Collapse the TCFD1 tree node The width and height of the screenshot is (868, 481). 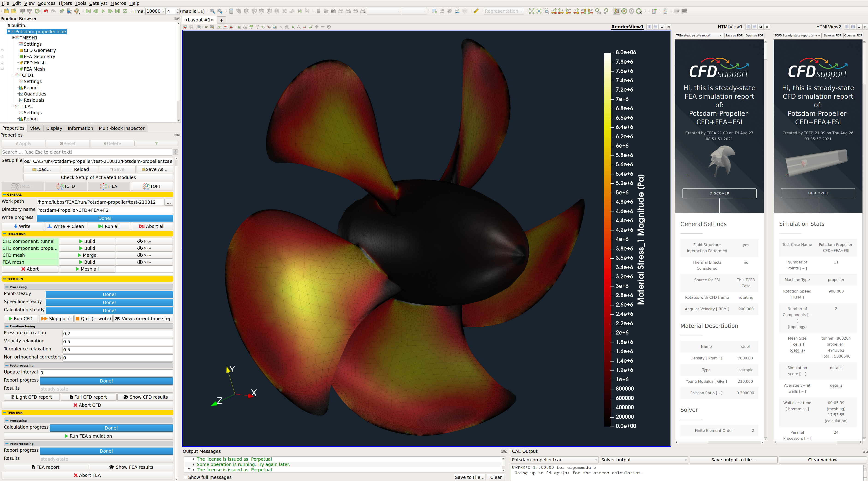click(x=13, y=75)
